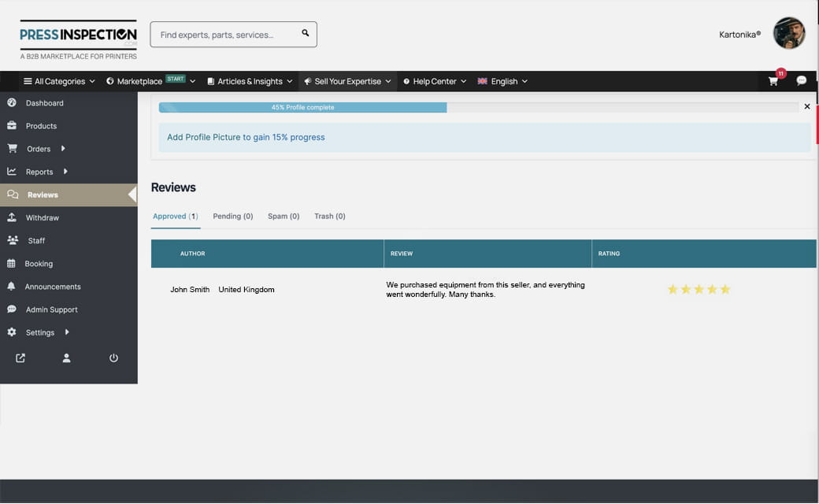Click the external link icon in sidebar
Screen dimensions: 819x504
[20, 358]
